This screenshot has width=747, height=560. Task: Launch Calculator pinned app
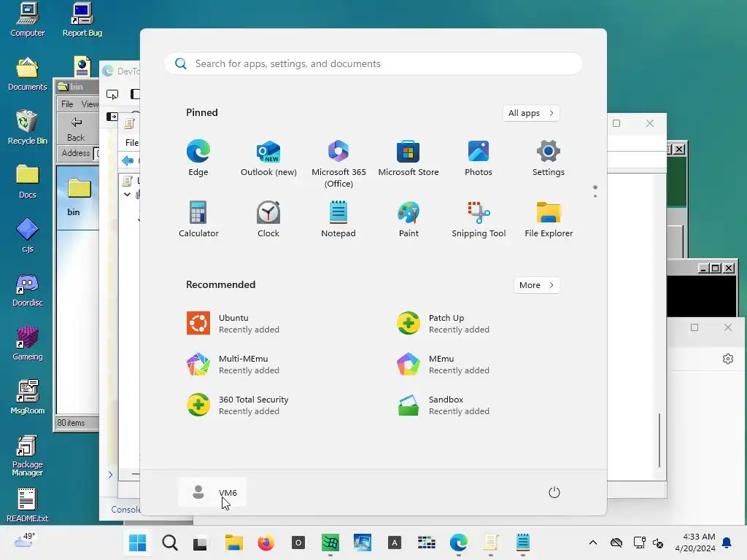pos(198,219)
